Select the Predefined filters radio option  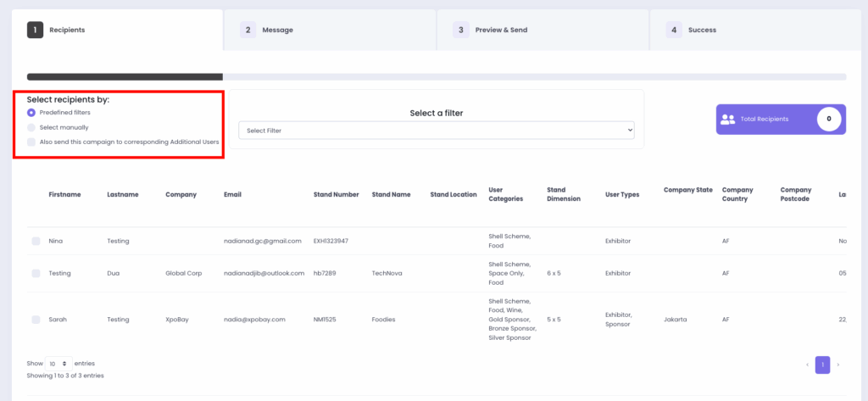point(31,112)
